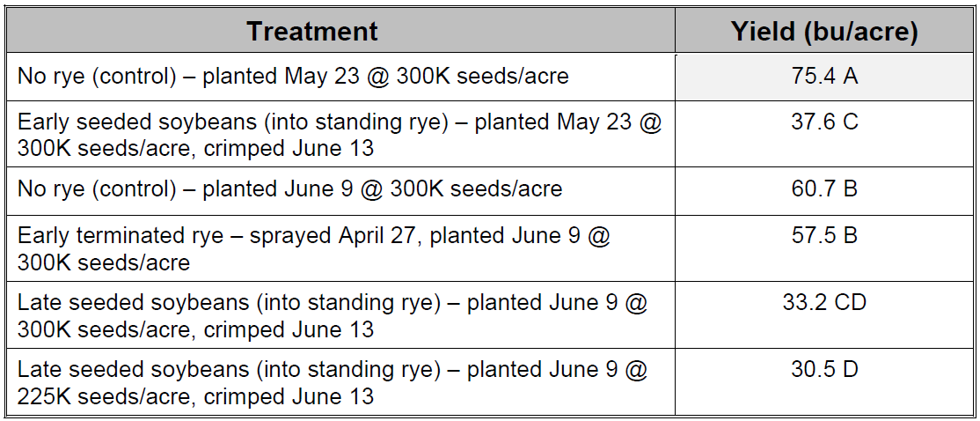Click the 33.2 CD yield cell
Image resolution: width=980 pixels, height=421 pixels.
pyautogui.click(x=824, y=303)
